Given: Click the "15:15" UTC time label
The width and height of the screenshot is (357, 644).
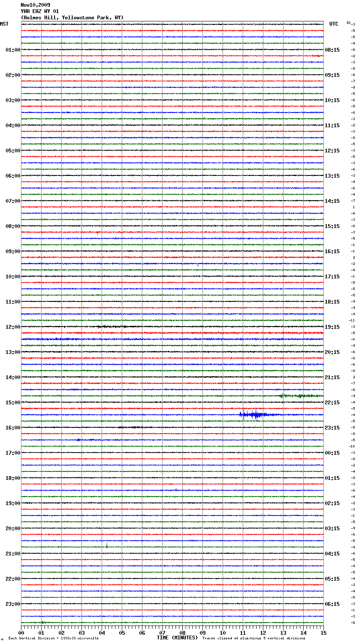Looking at the screenshot, I should (332, 226).
